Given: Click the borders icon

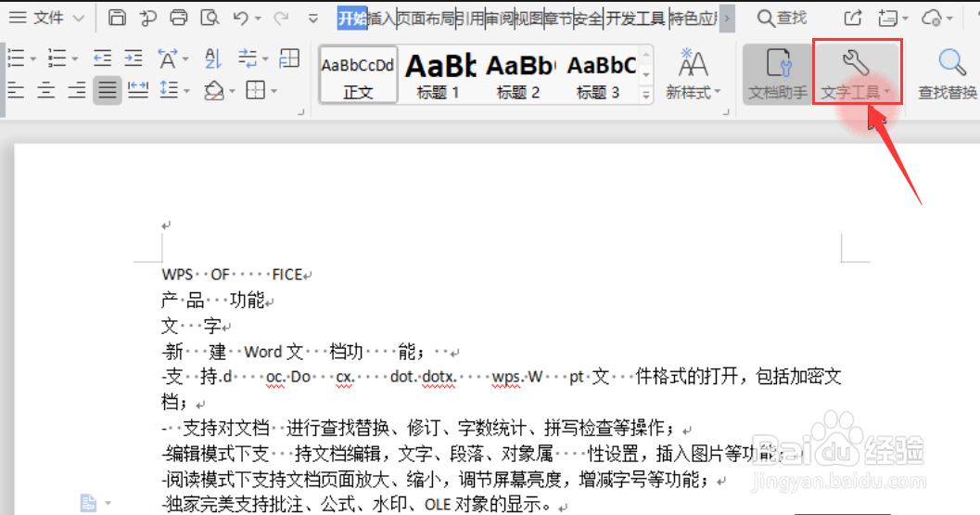Looking at the screenshot, I should [x=256, y=91].
